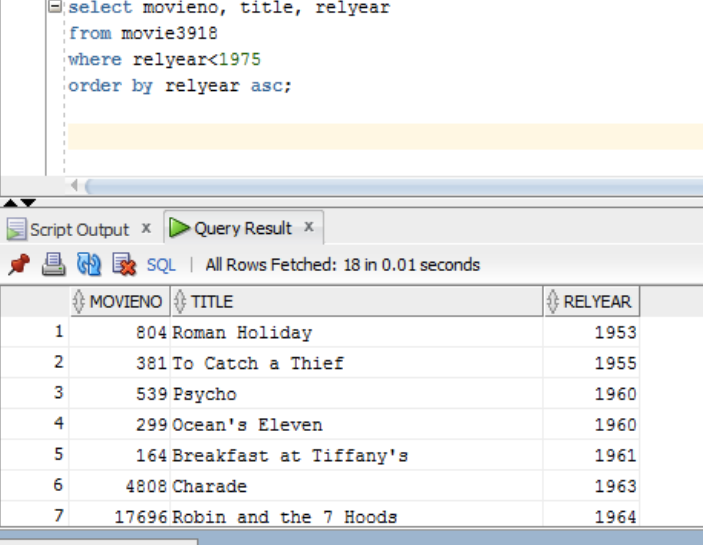Sort by the TITLE column header
Viewport: 704px width, 545px height.
[x=357, y=301]
